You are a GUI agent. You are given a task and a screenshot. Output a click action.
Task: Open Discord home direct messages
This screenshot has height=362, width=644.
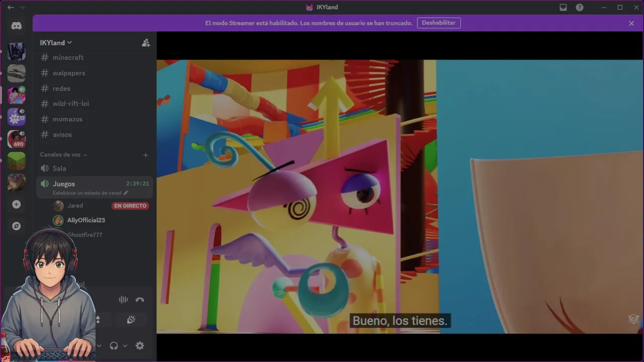17,26
